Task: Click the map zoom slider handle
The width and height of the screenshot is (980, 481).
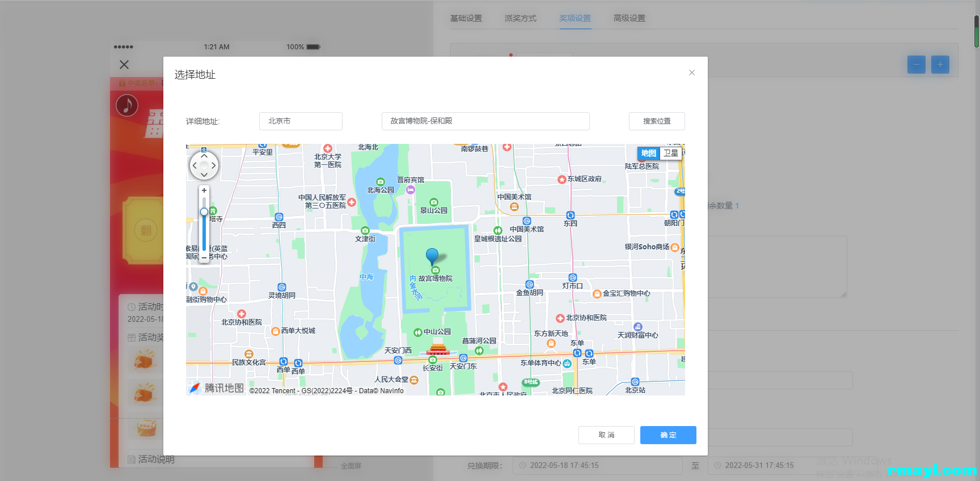Action: point(204,212)
